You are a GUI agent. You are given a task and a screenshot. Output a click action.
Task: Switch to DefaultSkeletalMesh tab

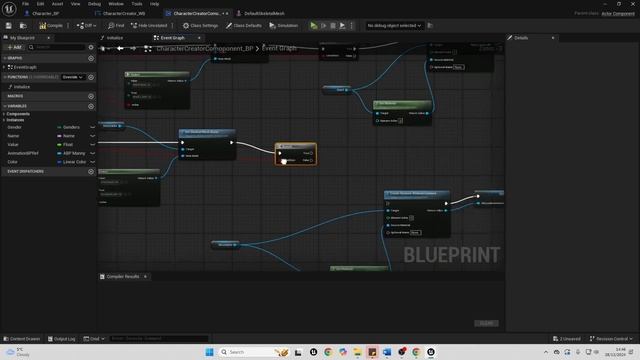click(x=264, y=13)
